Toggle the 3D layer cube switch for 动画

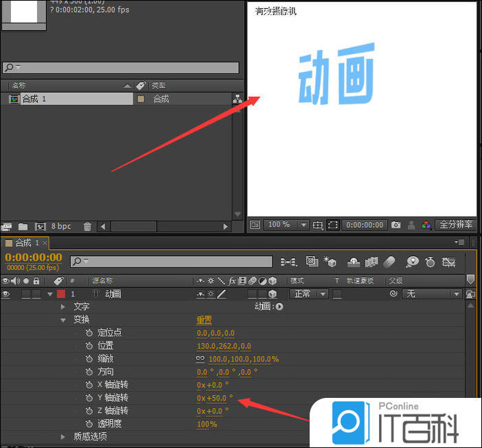(x=273, y=294)
